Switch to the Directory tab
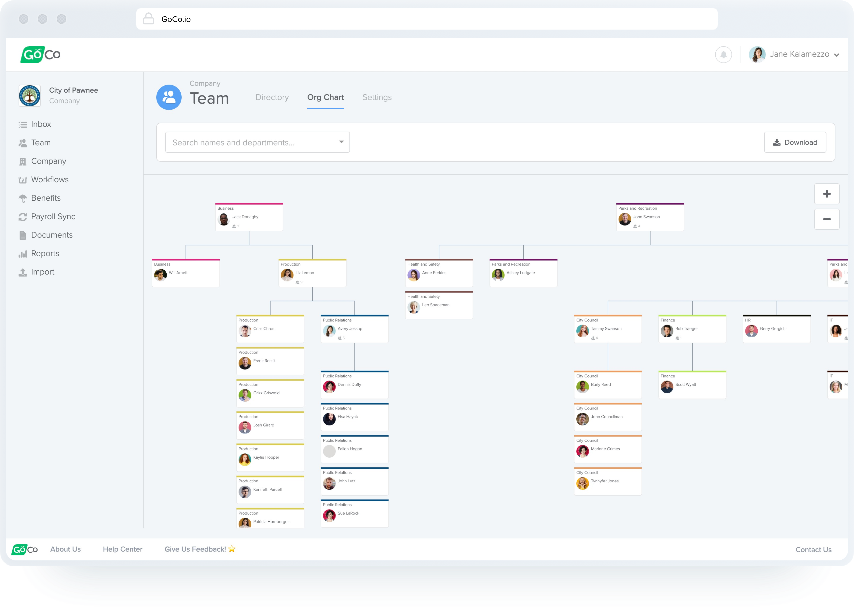The height and width of the screenshot is (616, 854). pyautogui.click(x=272, y=98)
